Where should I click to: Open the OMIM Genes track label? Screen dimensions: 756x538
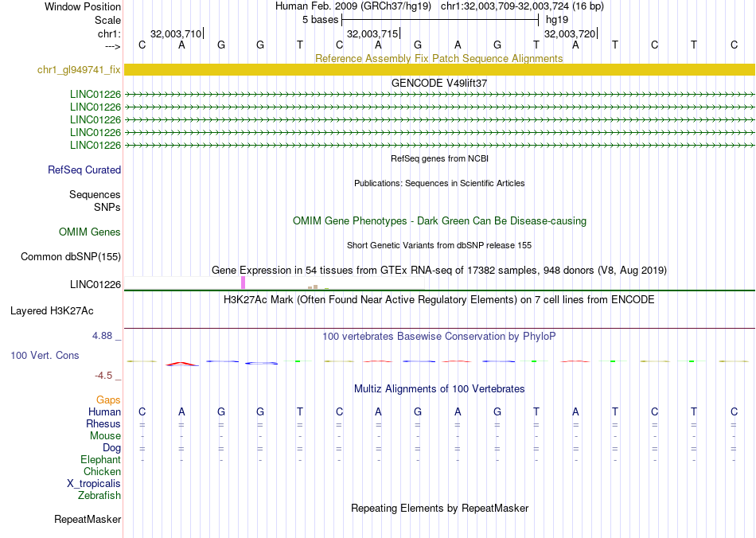90,232
